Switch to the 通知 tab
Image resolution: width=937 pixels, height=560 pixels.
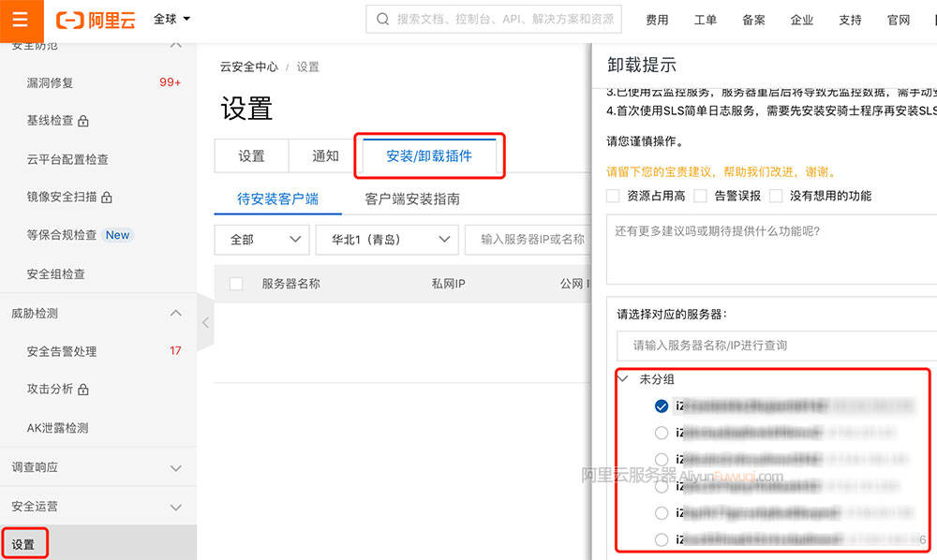pyautogui.click(x=326, y=155)
